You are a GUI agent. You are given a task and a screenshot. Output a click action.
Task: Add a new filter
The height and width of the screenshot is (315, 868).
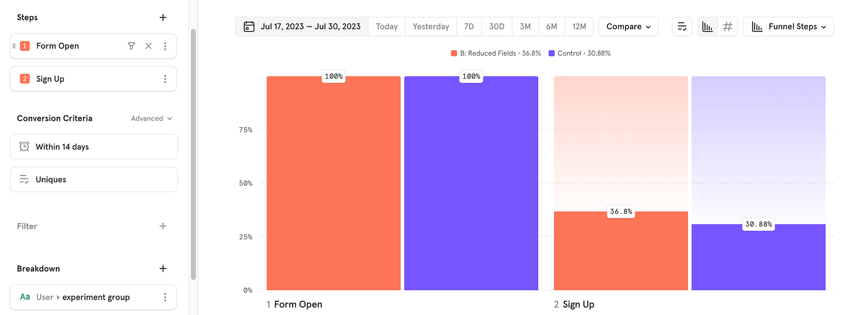163,226
